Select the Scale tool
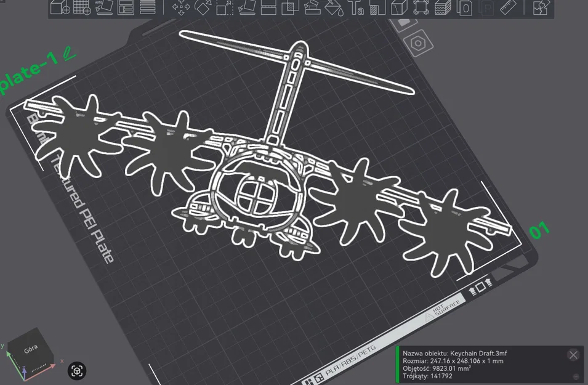This screenshot has width=588, height=385. click(225, 9)
